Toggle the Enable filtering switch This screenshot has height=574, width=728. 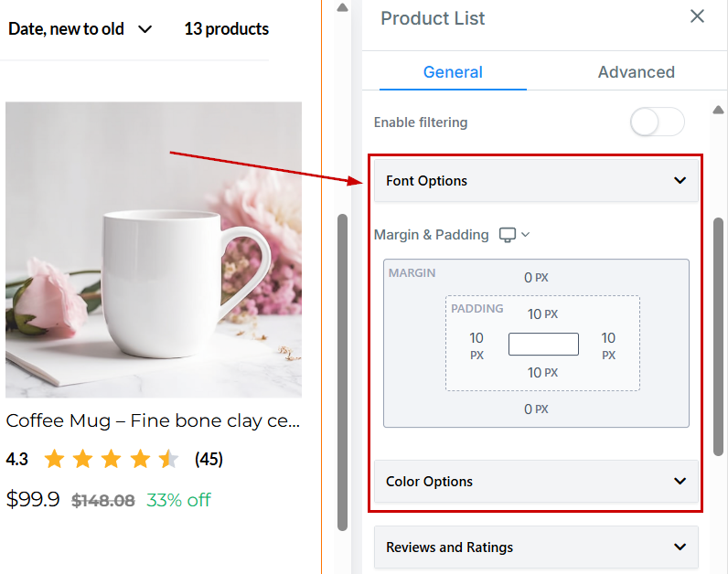click(657, 122)
